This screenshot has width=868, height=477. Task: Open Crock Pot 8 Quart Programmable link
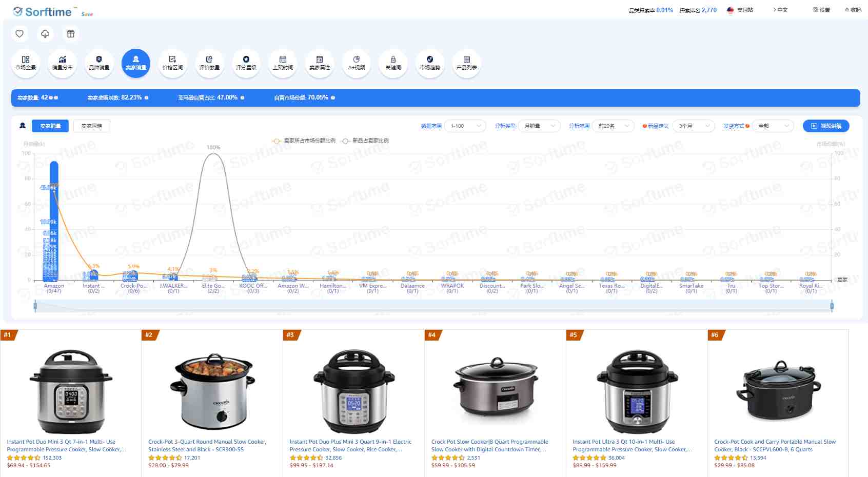[x=490, y=445]
